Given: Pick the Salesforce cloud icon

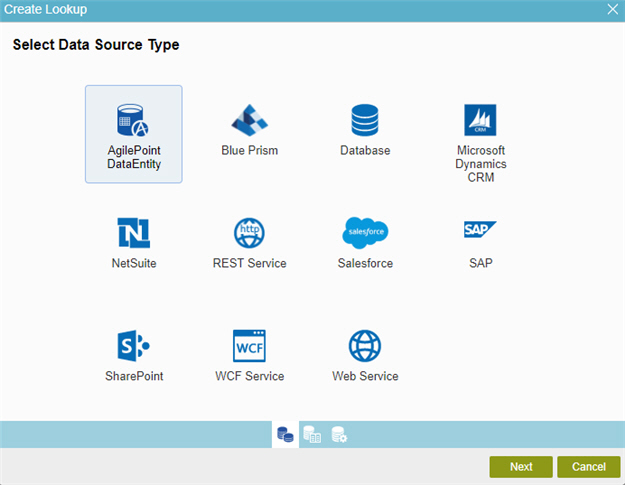Looking at the screenshot, I should [365, 233].
